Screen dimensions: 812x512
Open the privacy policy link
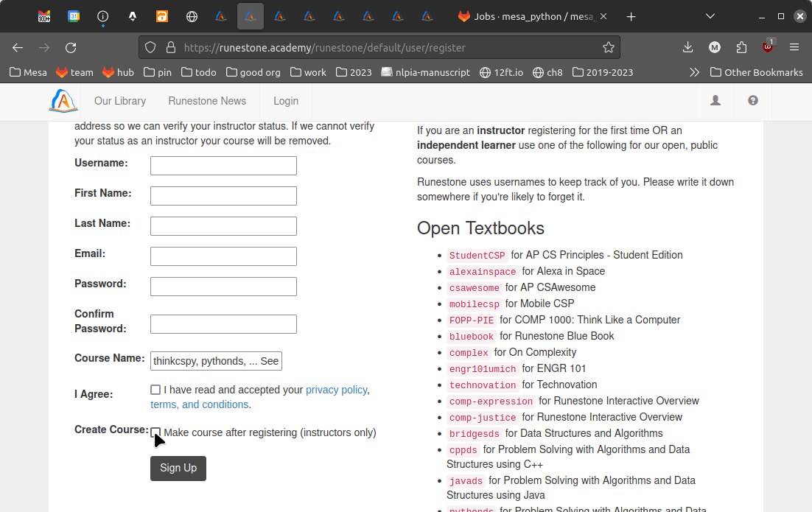click(336, 390)
